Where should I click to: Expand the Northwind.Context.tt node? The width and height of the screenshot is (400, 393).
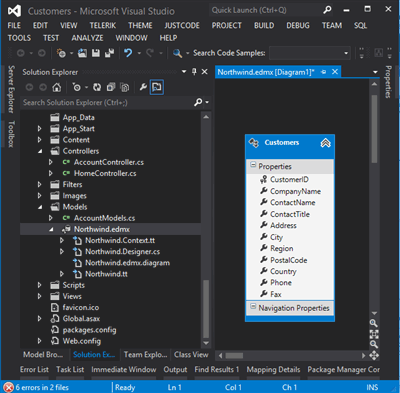62,240
